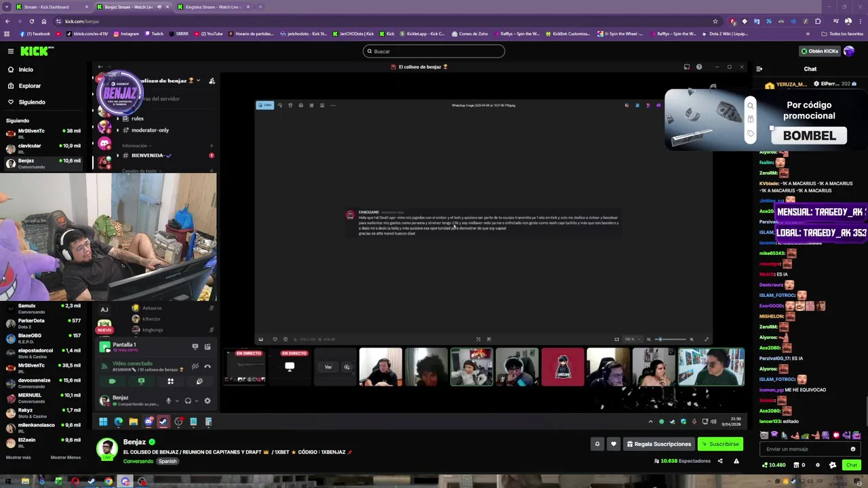The image size is (868, 488).
Task: Open the Kick sidebar hamburger menu
Action: (11, 51)
